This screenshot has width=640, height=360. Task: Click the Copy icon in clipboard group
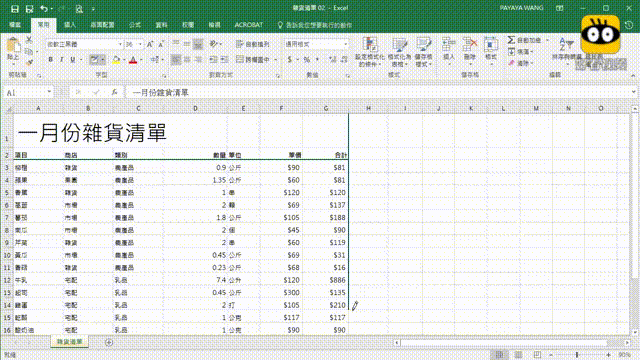(29, 51)
